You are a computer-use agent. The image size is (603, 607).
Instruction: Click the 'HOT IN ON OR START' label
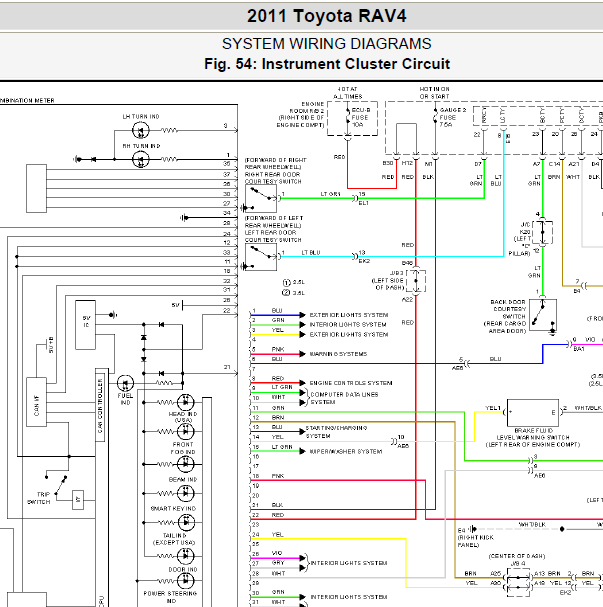point(434,93)
